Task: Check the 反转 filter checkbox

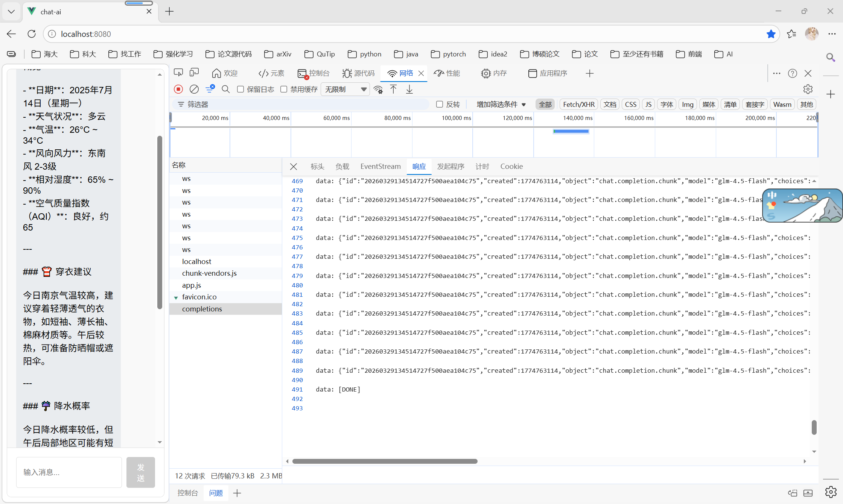Action: coord(439,104)
